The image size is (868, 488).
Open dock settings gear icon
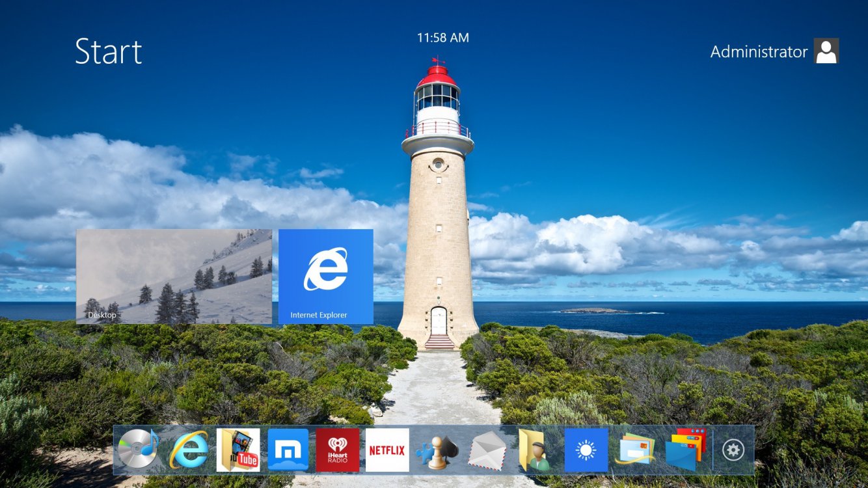click(x=733, y=450)
